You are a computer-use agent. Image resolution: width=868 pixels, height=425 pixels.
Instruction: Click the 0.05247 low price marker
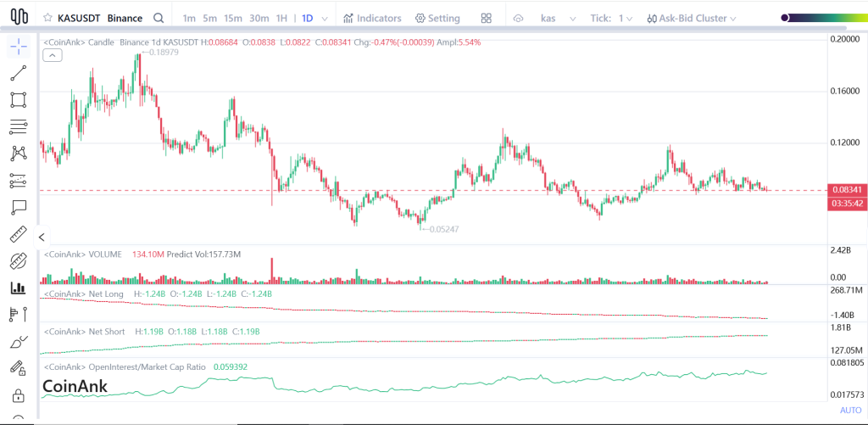[x=440, y=228]
